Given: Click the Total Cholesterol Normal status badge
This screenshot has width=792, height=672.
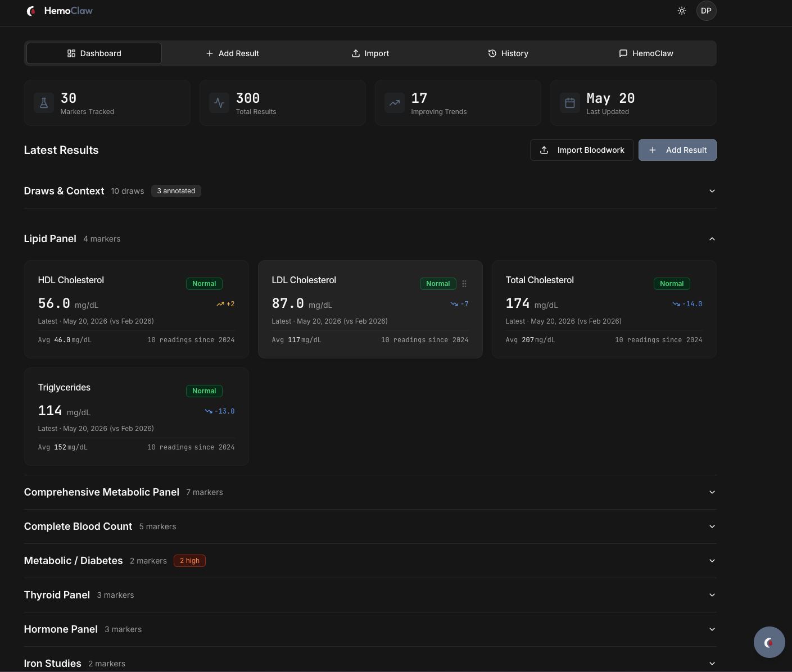Looking at the screenshot, I should tap(672, 284).
